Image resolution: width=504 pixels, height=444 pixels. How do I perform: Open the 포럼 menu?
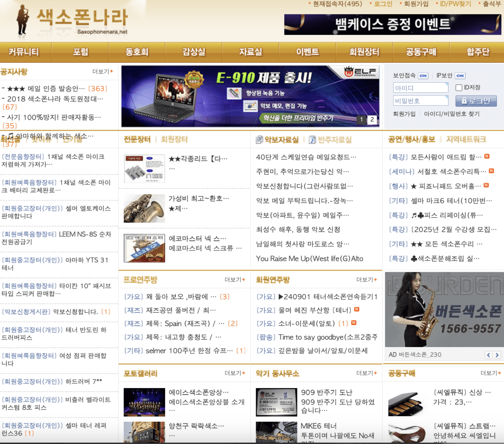81,52
